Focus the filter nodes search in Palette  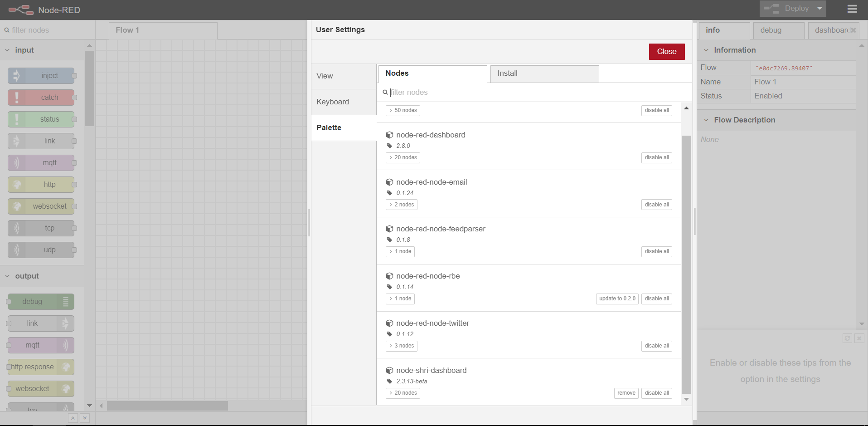click(535, 93)
